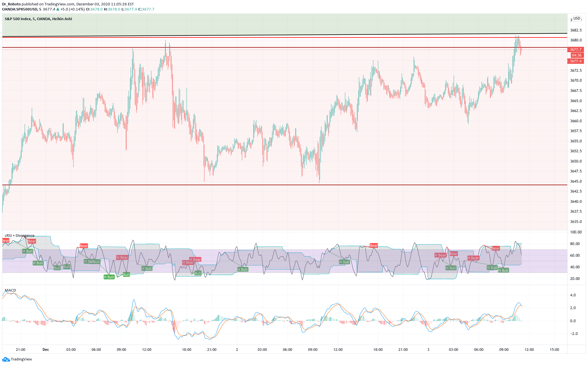Click the red 3677.4 price label
588x365 pixels.
pos(576,61)
